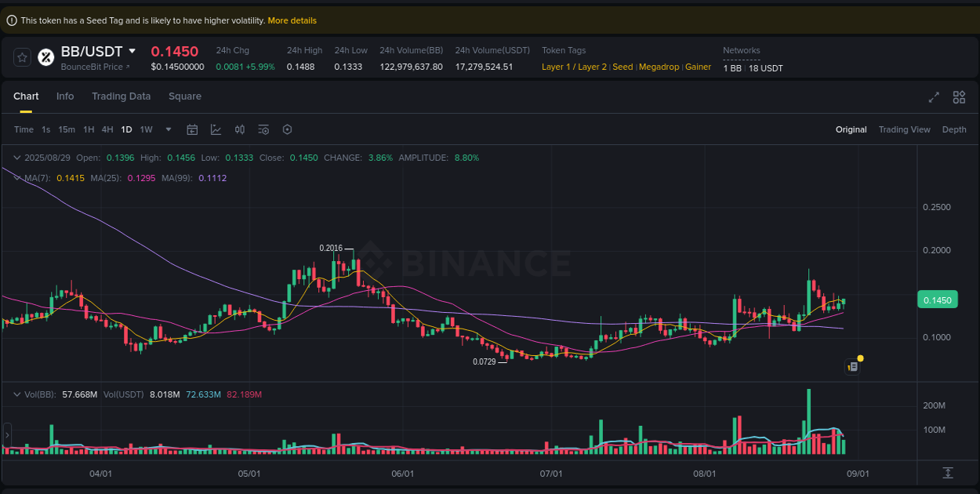Open the date range calendar picker
This screenshot has height=494, width=980.
click(192, 129)
